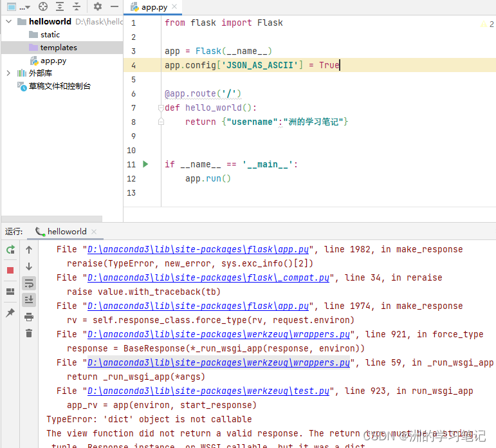The width and height of the screenshot is (496, 448).
Task: Click the TypeError 'dict' object message
Action: tap(149, 419)
